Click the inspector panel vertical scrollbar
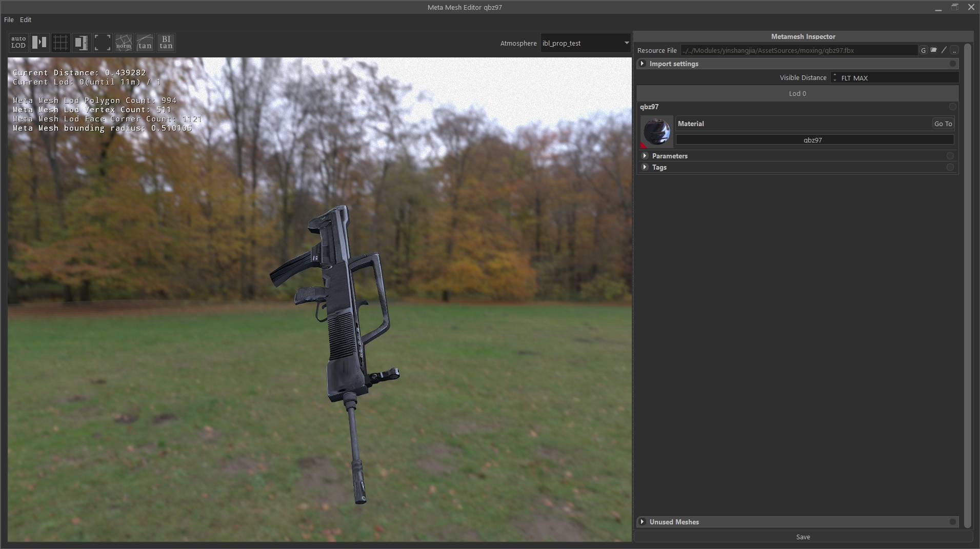The width and height of the screenshot is (980, 549). pyautogui.click(x=968, y=286)
